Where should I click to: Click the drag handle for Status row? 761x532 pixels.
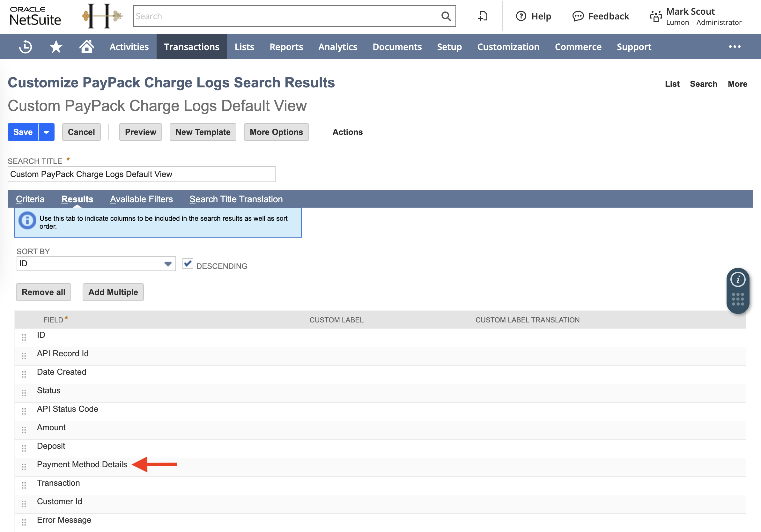pyautogui.click(x=24, y=393)
